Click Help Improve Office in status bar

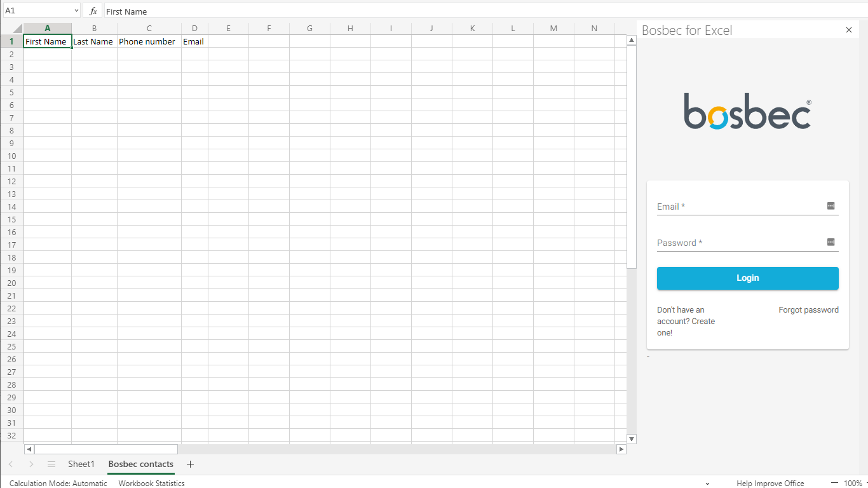770,484
